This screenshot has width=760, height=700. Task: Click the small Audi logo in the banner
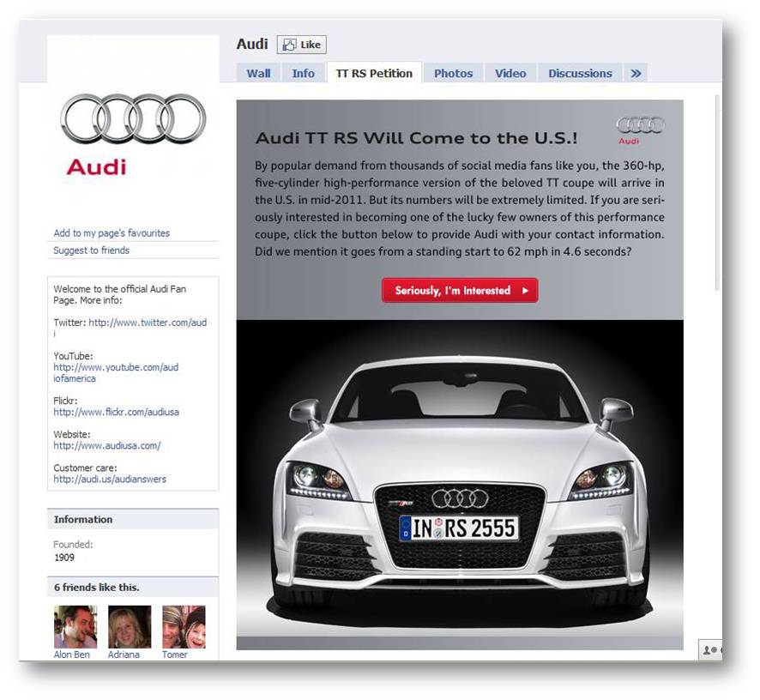tap(640, 130)
